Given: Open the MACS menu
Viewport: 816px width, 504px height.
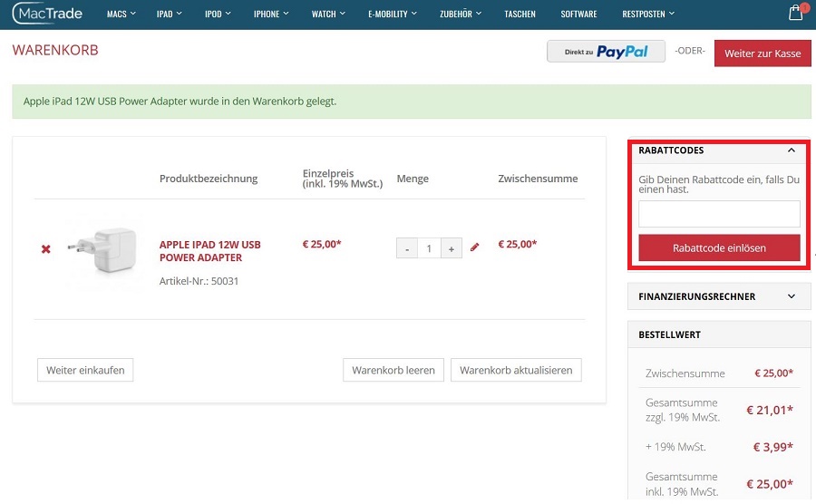Looking at the screenshot, I should pos(121,14).
